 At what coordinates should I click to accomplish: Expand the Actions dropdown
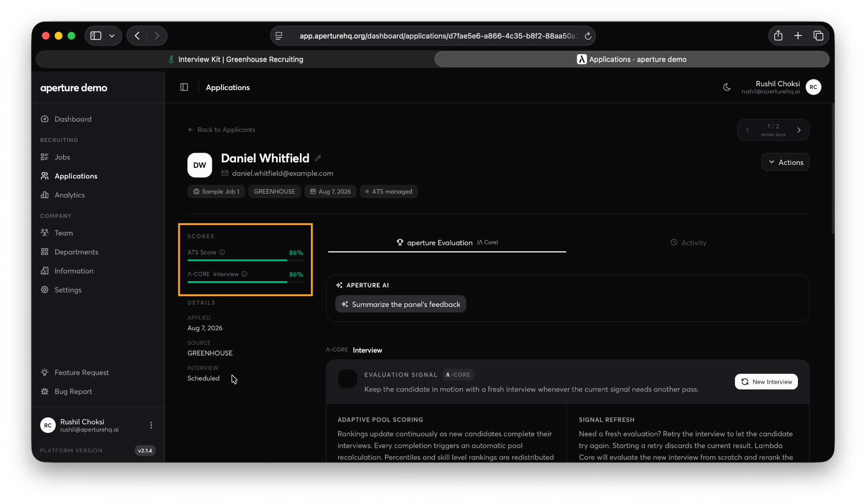point(785,162)
